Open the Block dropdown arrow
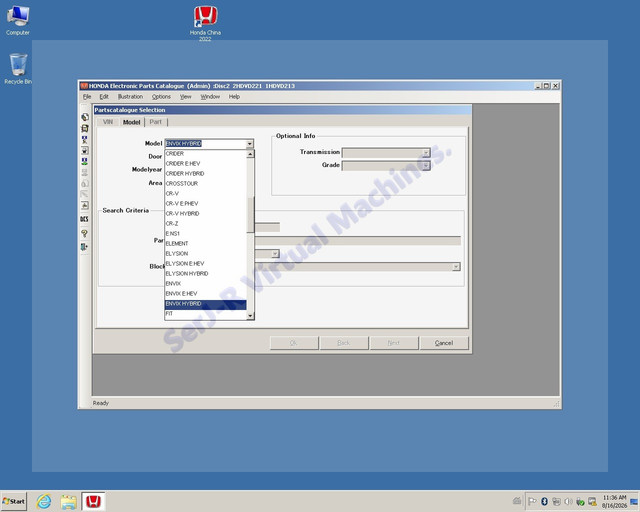The width and height of the screenshot is (640, 512). coord(456,267)
